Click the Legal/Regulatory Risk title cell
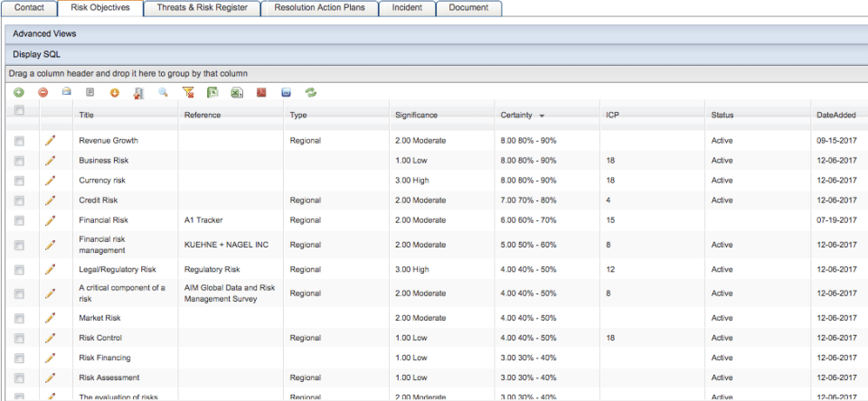868x401 pixels. tap(118, 269)
